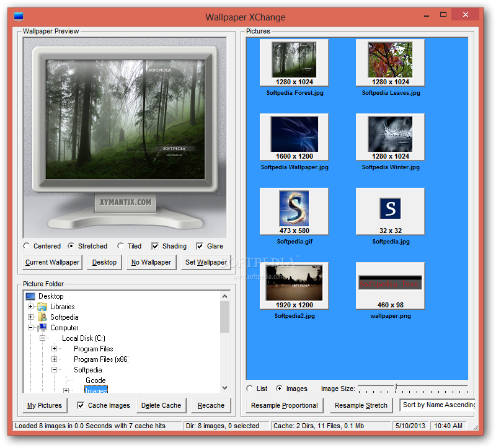Click Current Wallpaper button
Image resolution: width=496 pixels, height=448 pixels.
52,262
